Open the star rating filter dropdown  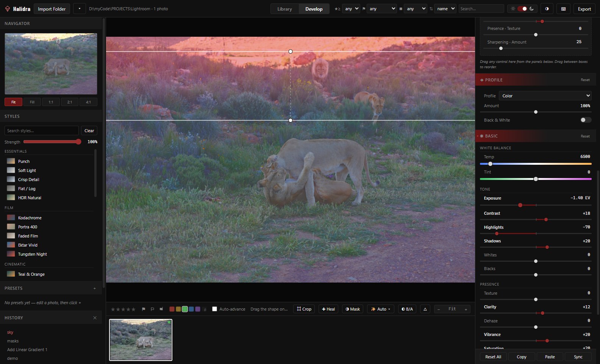(352, 9)
